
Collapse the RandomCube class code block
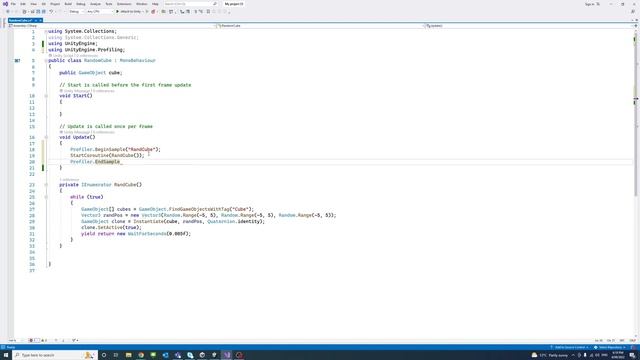[46, 60]
